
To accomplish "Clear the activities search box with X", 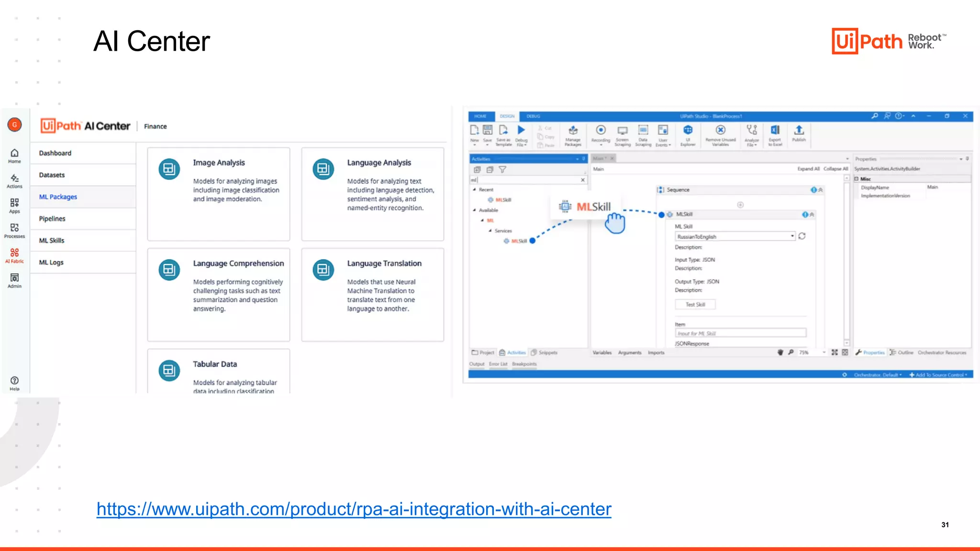I will [x=583, y=180].
